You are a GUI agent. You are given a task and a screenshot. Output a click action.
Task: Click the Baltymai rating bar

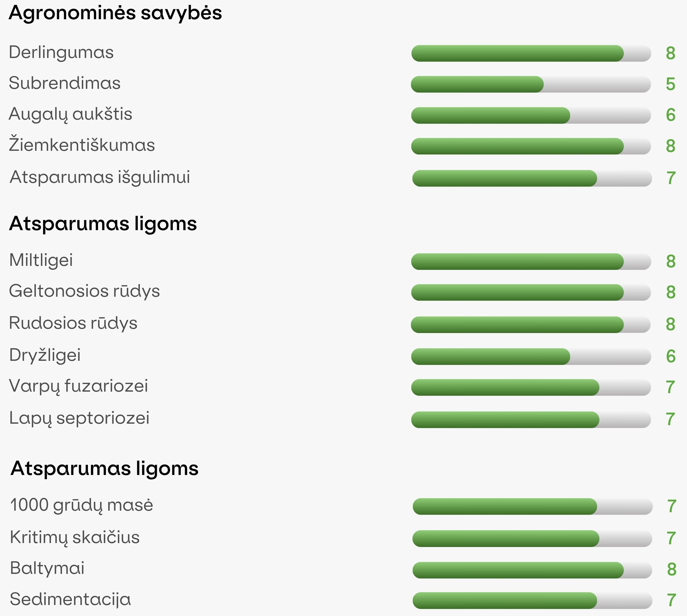[532, 570]
